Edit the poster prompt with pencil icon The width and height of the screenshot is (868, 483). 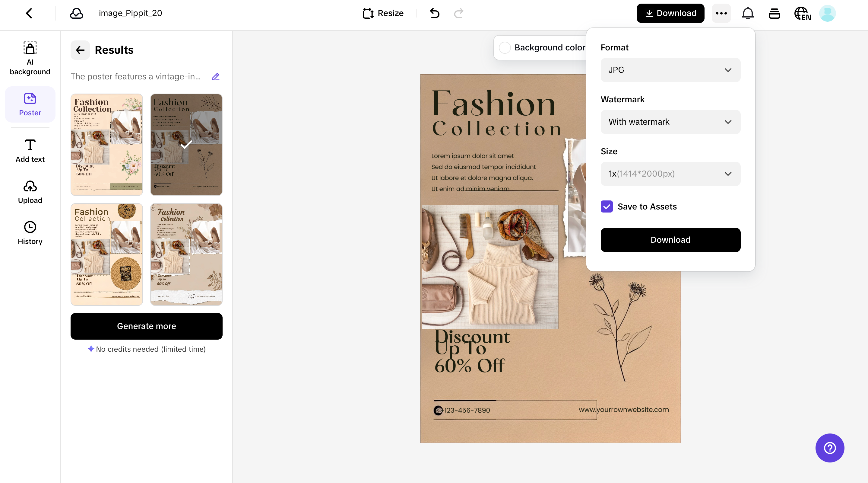click(x=215, y=77)
